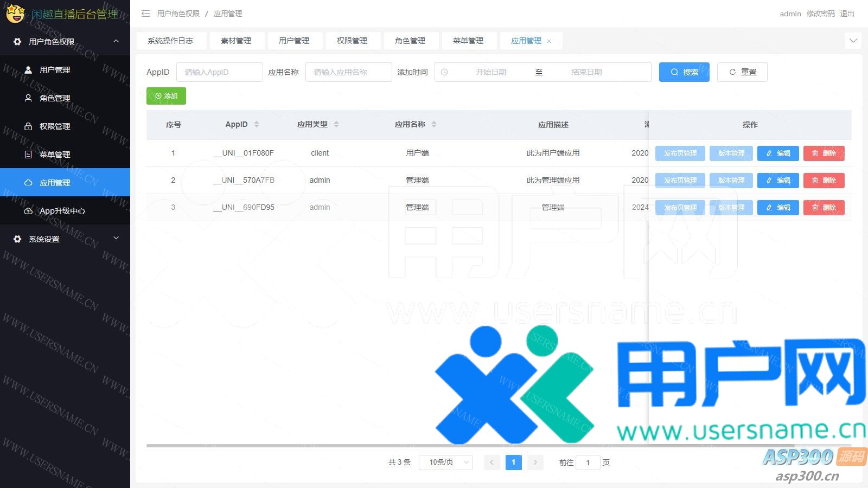868x488 pixels.
Task: Click 发布页管理 for the __UNI__570A7FB row
Action: tap(680, 181)
